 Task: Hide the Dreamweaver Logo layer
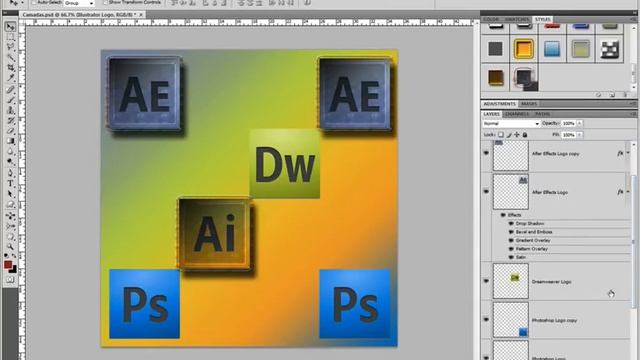[x=486, y=281]
